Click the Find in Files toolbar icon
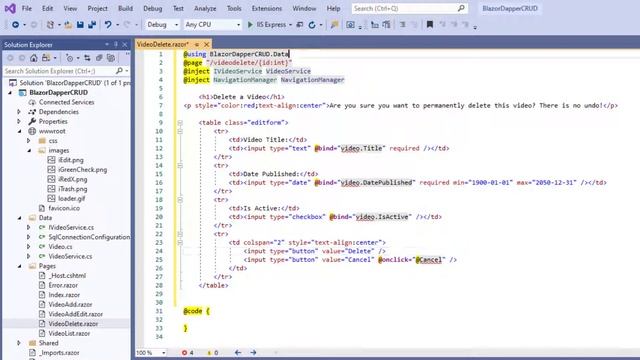The image size is (640, 360). tap(335, 25)
